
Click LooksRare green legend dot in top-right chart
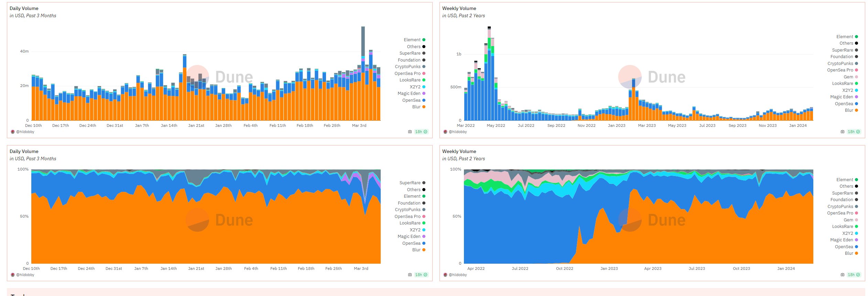click(856, 84)
